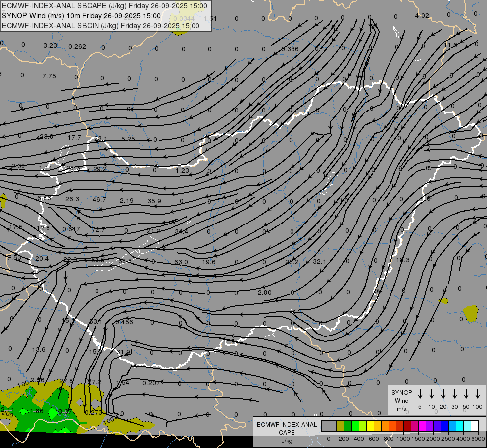Click the 400 tick label on the CAPE scale
This screenshot has width=487, height=448.
(x=359, y=439)
